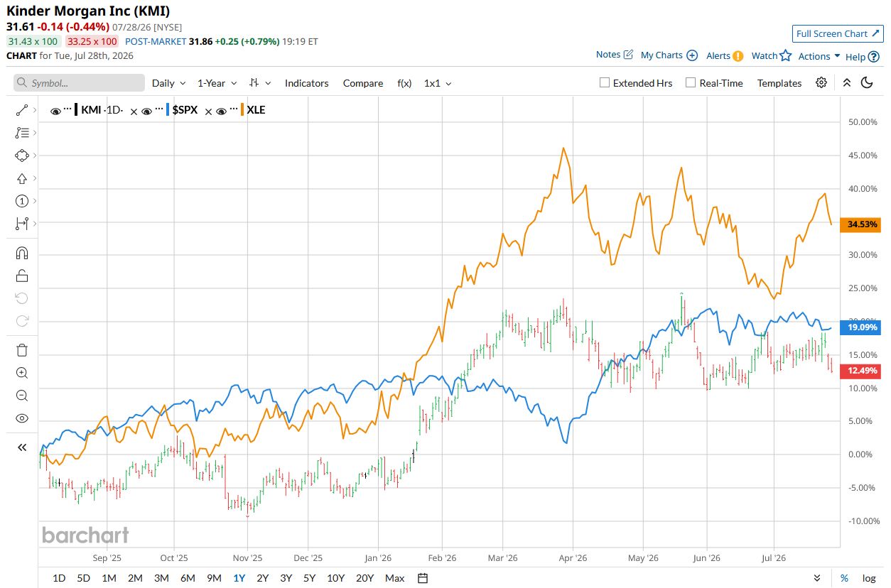891x588 pixels.
Task: Switch to dark mode moon icon
Action: tap(867, 83)
